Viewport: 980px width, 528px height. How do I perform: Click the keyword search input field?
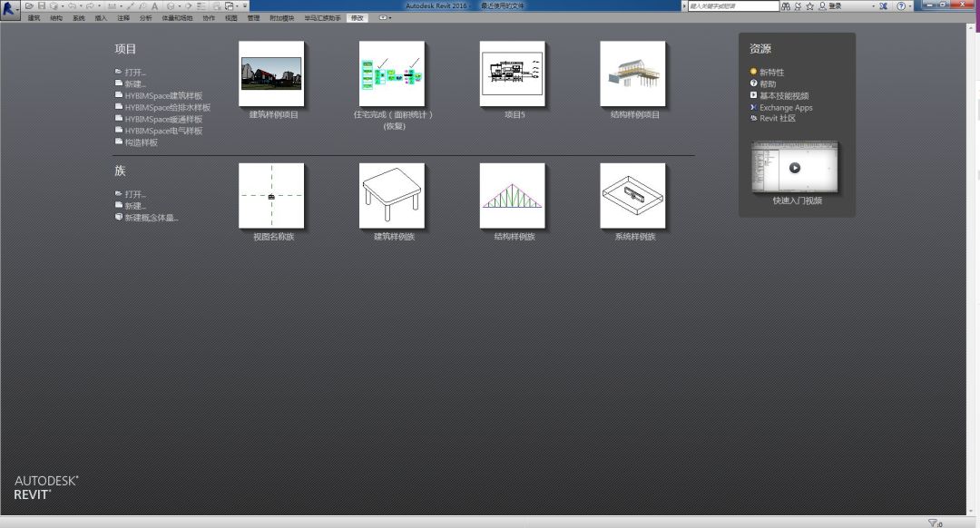(x=733, y=5)
